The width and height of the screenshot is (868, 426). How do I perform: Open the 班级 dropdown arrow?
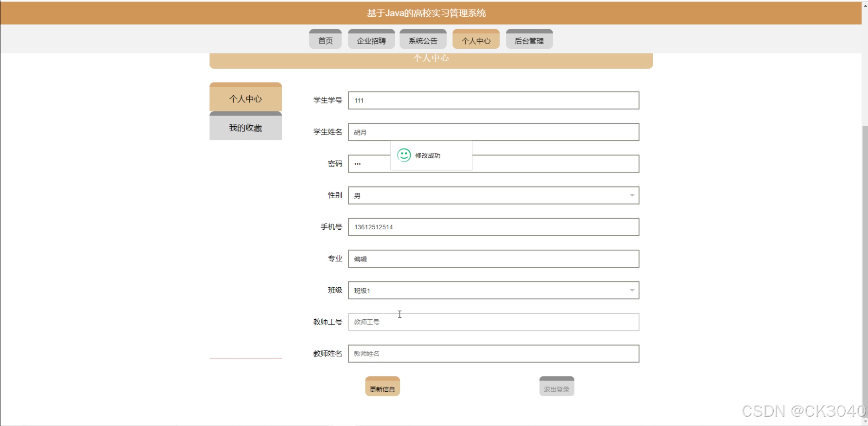point(632,290)
